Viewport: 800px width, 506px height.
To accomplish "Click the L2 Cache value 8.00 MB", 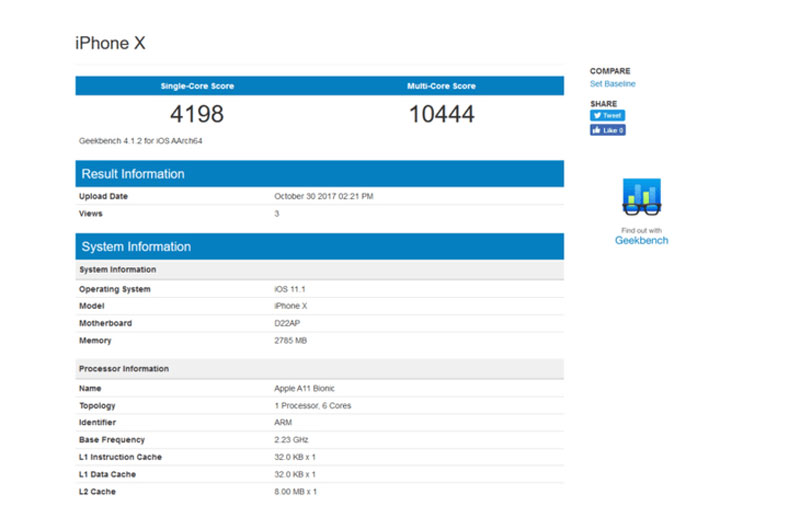I will pos(297,490).
